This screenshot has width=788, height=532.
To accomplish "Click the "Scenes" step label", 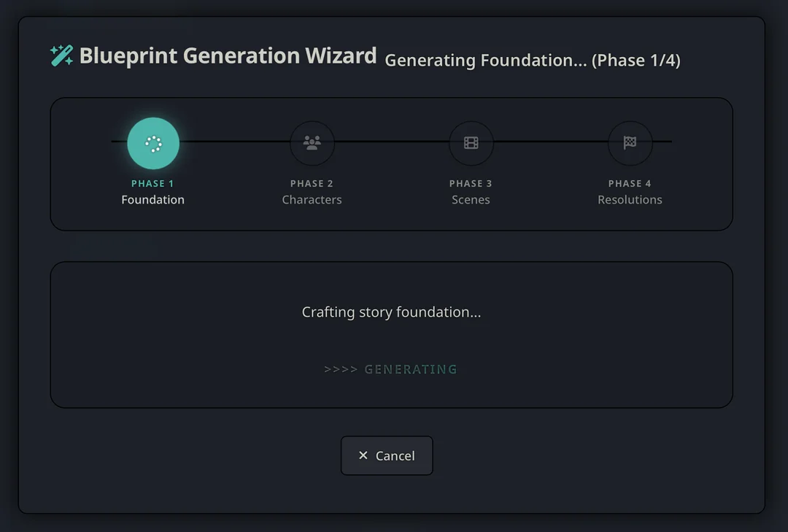I will pyautogui.click(x=471, y=200).
